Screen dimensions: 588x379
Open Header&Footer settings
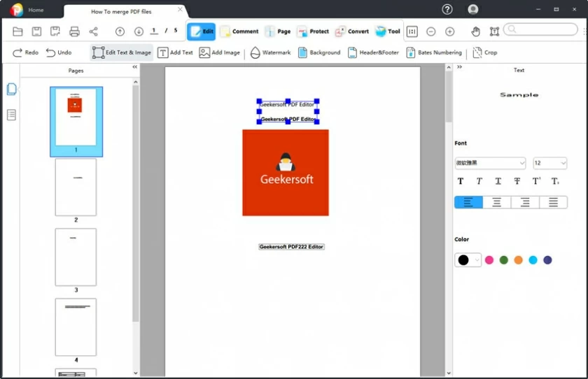coord(373,52)
